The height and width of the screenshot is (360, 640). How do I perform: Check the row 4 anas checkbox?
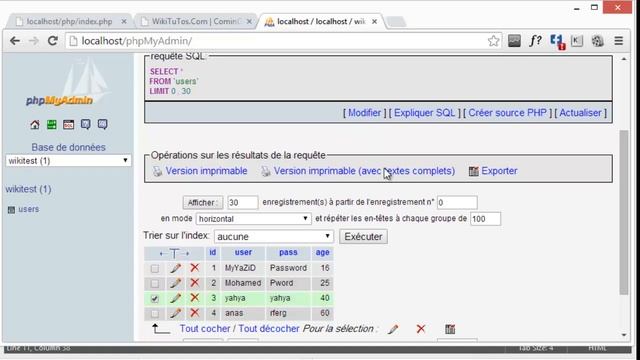coord(155,313)
